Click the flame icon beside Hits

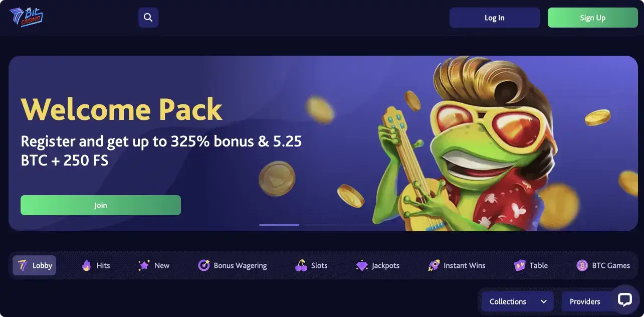(87, 265)
